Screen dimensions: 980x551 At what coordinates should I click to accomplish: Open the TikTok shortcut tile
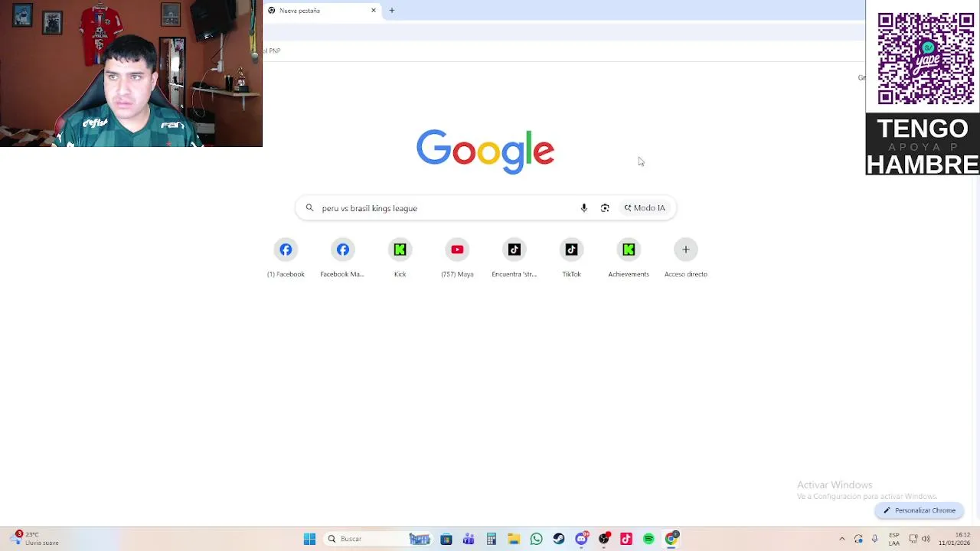[x=571, y=258]
